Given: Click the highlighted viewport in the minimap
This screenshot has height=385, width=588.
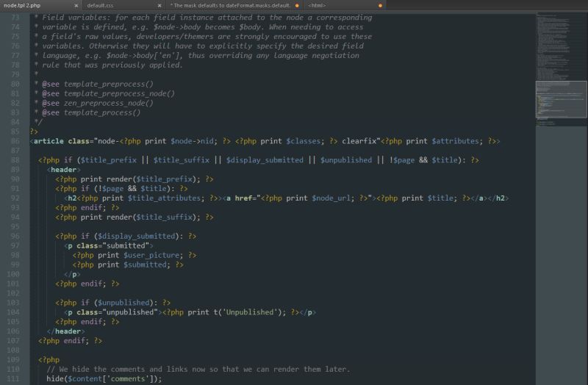Looking at the screenshot, I should pyautogui.click(x=561, y=99).
